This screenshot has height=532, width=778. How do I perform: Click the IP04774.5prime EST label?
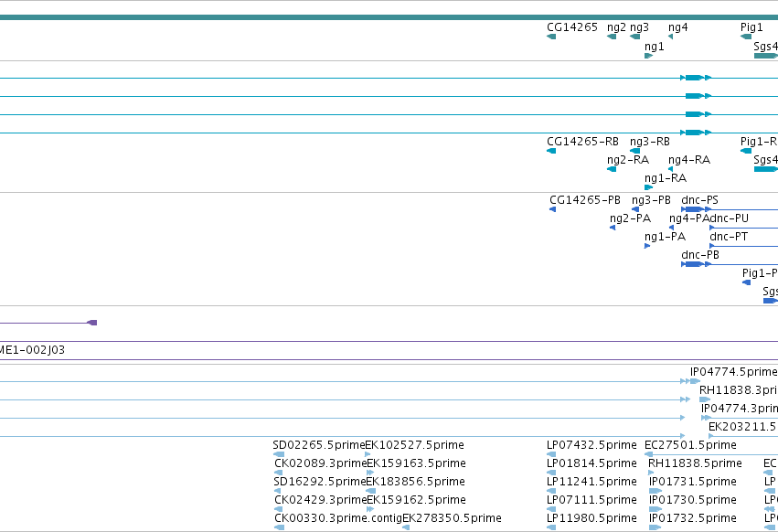click(x=734, y=372)
